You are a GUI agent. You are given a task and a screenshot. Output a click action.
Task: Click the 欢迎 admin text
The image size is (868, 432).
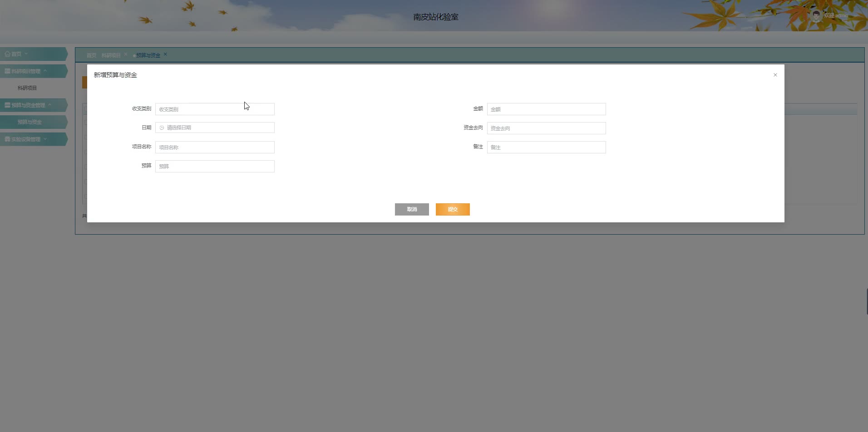point(836,16)
